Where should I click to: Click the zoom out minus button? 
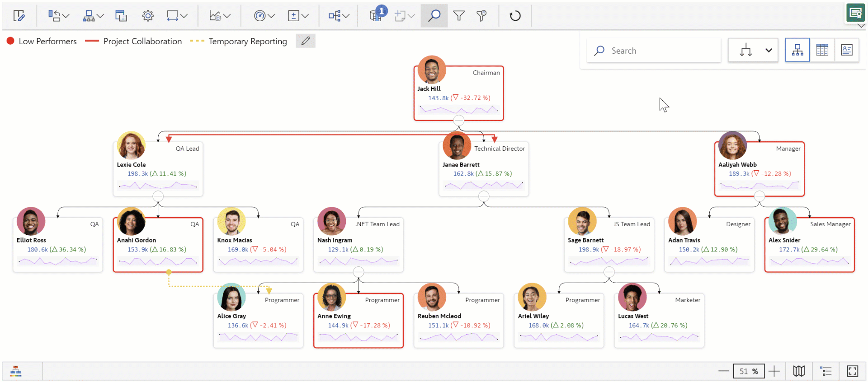coord(723,371)
